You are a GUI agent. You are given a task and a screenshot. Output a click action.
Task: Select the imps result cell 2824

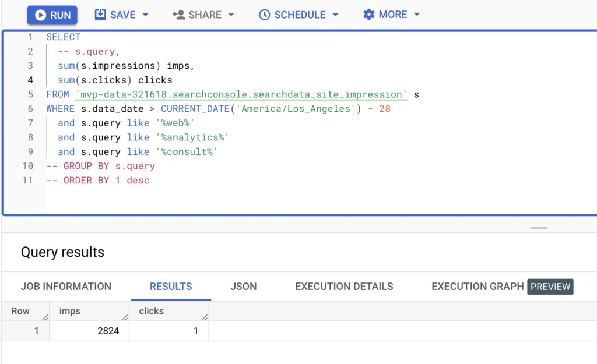(x=89, y=331)
